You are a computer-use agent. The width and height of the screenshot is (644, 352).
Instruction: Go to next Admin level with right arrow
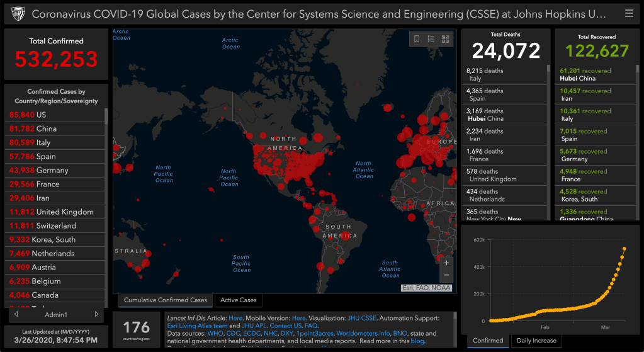(x=96, y=314)
